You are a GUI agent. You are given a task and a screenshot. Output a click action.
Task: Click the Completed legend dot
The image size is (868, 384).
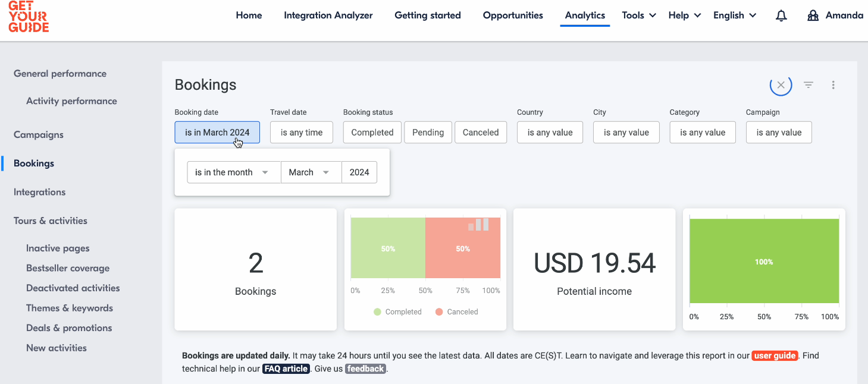pos(377,311)
